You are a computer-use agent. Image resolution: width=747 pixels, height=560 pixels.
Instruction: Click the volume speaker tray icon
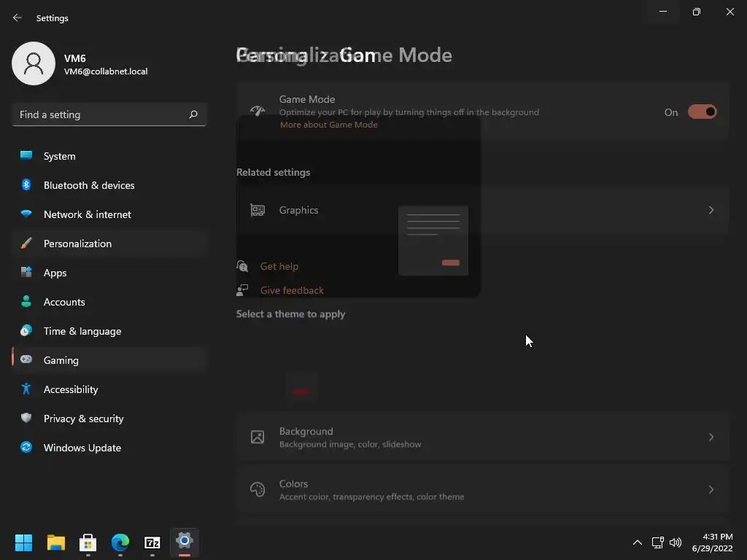point(676,542)
